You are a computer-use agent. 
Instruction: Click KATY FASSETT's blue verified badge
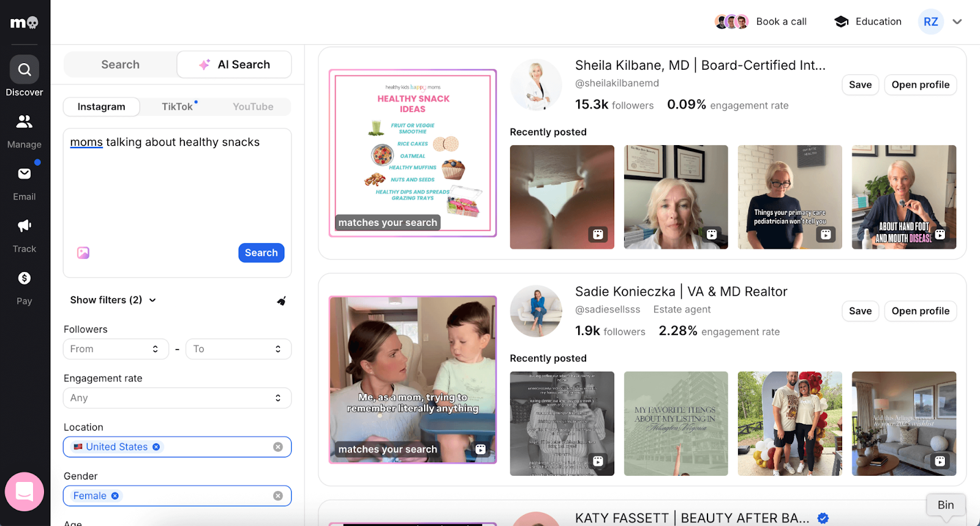(823, 518)
